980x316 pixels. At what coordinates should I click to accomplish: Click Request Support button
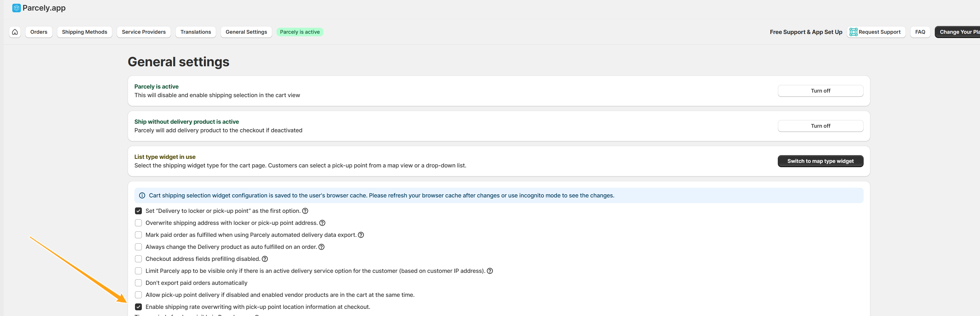click(x=876, y=32)
